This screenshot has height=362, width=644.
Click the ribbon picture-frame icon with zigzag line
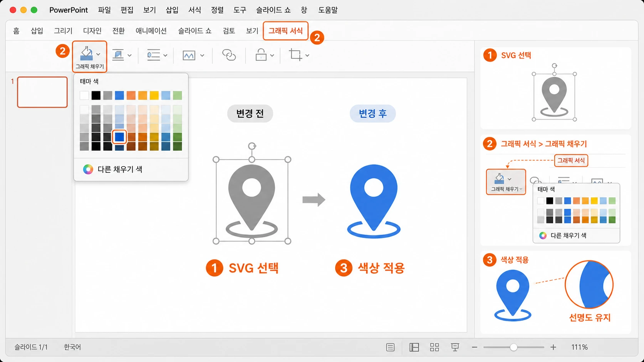pyautogui.click(x=189, y=55)
